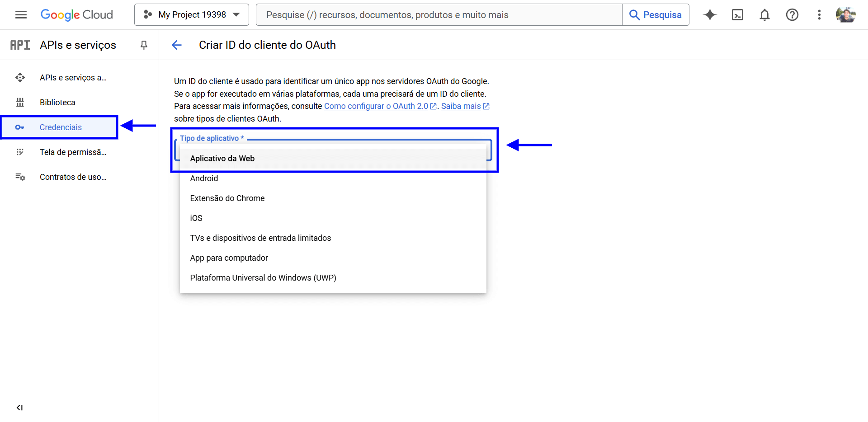Open the Biblioteca page

[x=57, y=103]
